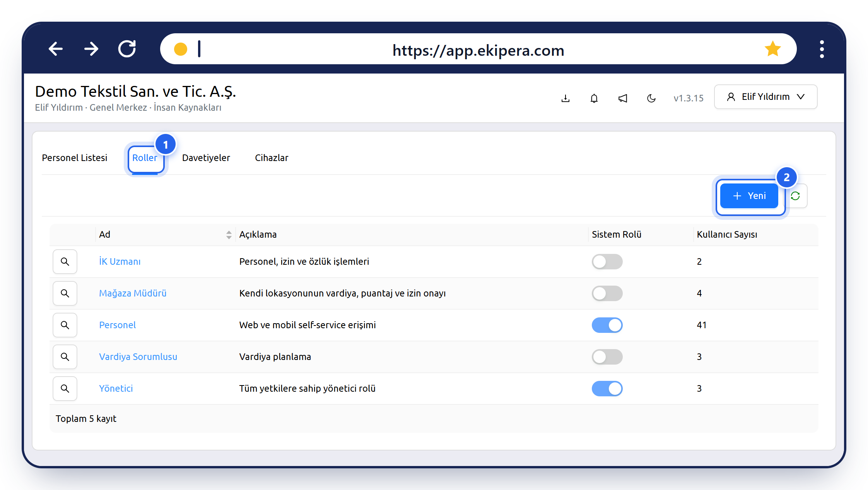Open details magnifier for Vardiya Sorumlusu
The height and width of the screenshot is (490, 868).
click(x=65, y=357)
